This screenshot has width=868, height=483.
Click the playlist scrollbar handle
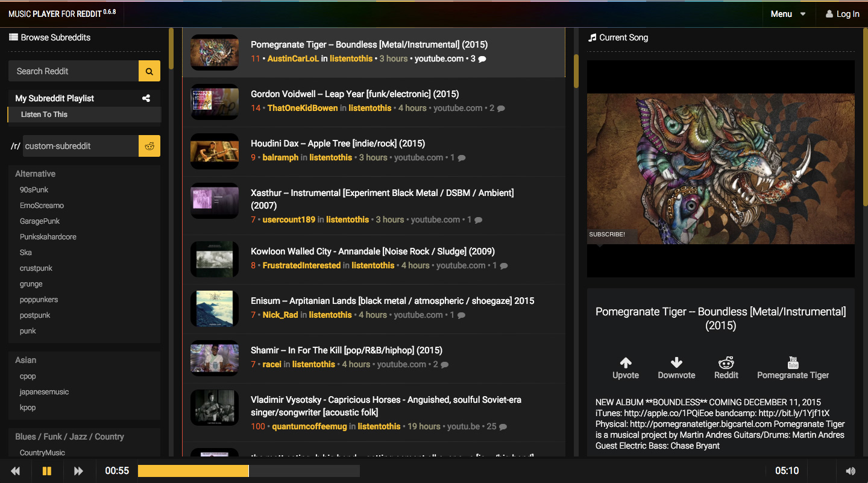click(576, 71)
